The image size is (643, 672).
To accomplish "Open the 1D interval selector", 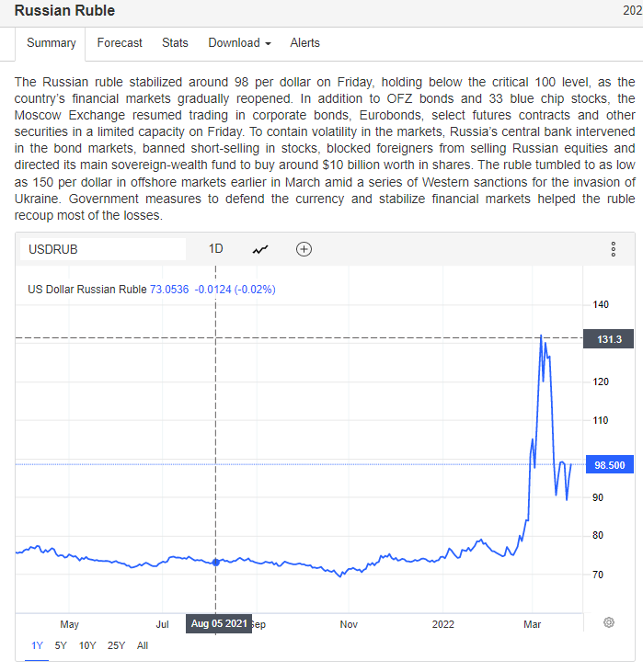I will (x=216, y=249).
